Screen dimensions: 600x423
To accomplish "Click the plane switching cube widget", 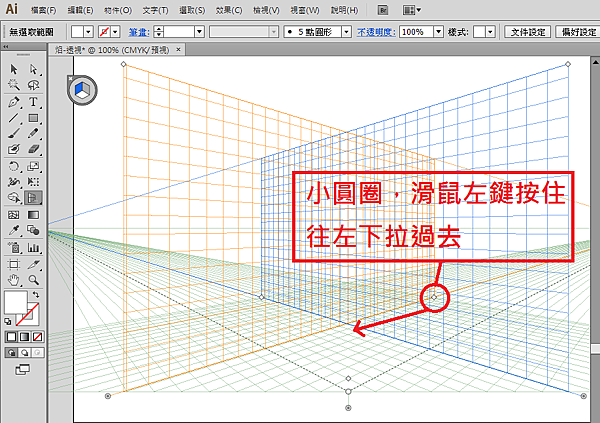I will tap(82, 90).
